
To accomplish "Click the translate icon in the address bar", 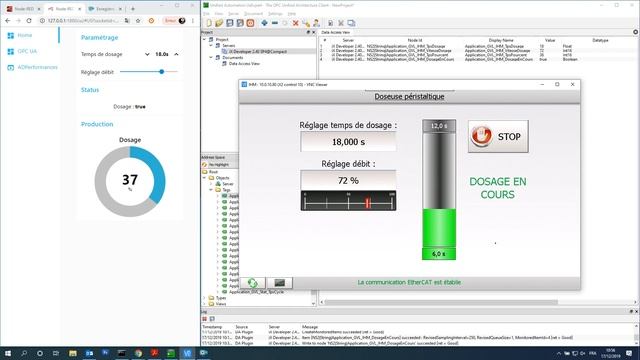I will [127, 20].
